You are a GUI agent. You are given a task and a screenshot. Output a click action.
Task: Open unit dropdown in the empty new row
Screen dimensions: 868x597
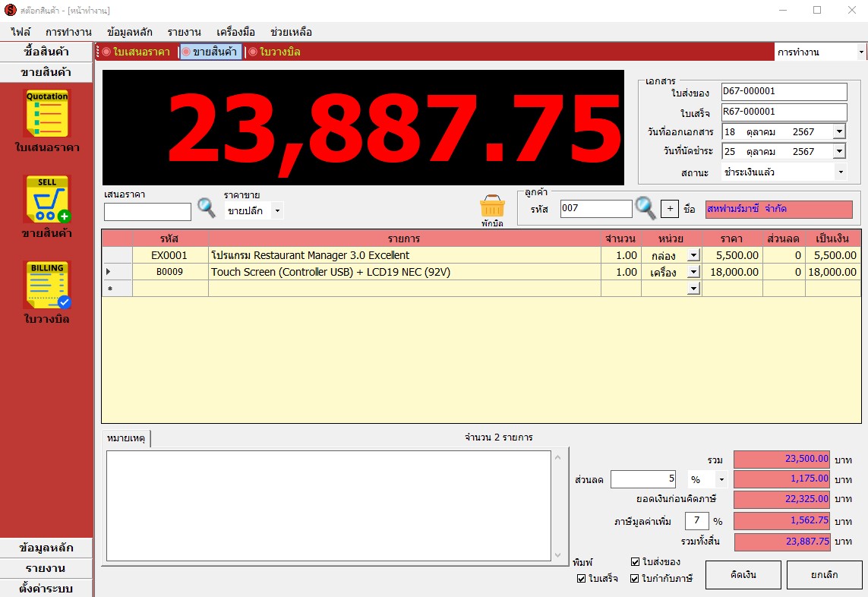pyautogui.click(x=693, y=289)
